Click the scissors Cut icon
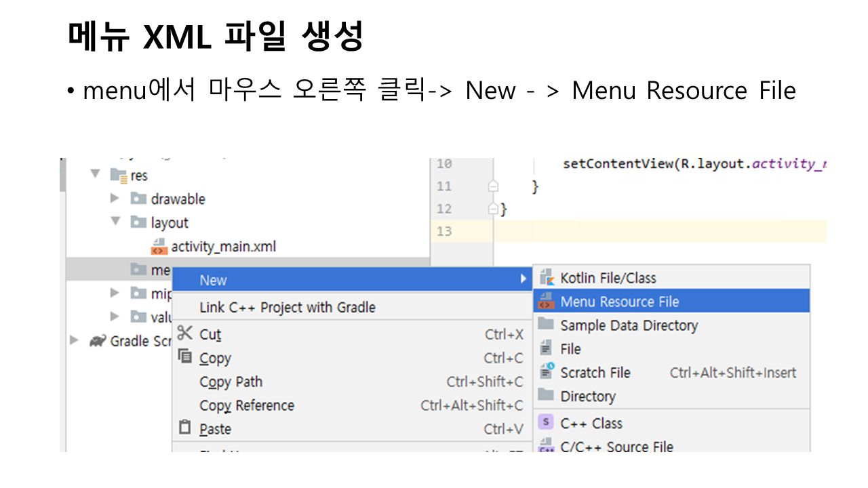This screenshot has height=488, width=868. [184, 333]
